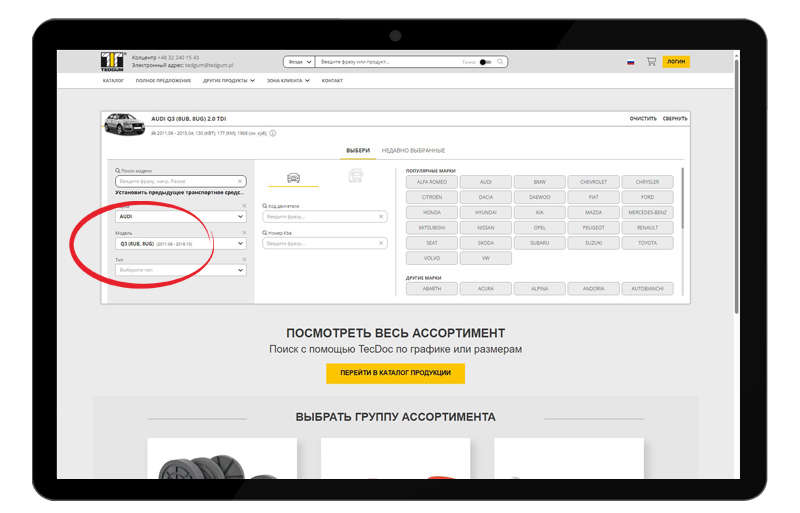Click the Audi Q3 car thumbnail
Viewport: 800px width, 513px height.
pyautogui.click(x=124, y=124)
